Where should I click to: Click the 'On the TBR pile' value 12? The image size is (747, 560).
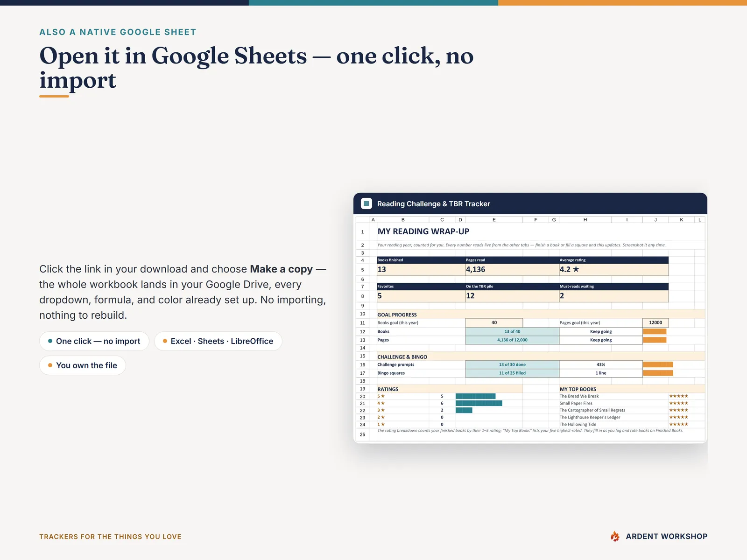click(x=512, y=296)
